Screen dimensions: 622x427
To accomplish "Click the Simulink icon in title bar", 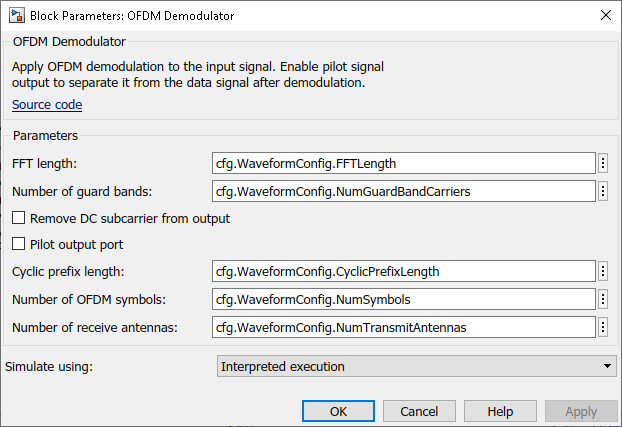I will pos(15,15).
